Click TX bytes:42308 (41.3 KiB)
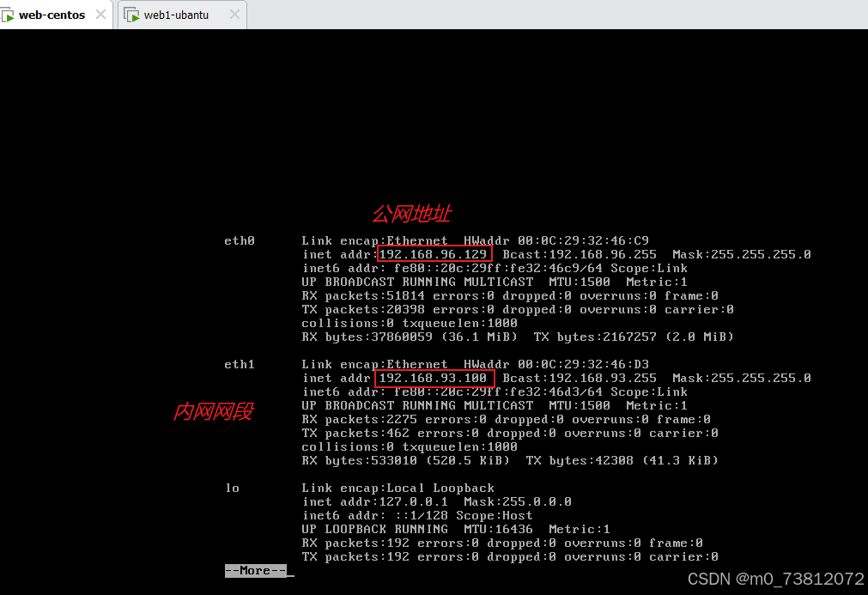Viewport: 868px width, 595px height. (x=622, y=460)
